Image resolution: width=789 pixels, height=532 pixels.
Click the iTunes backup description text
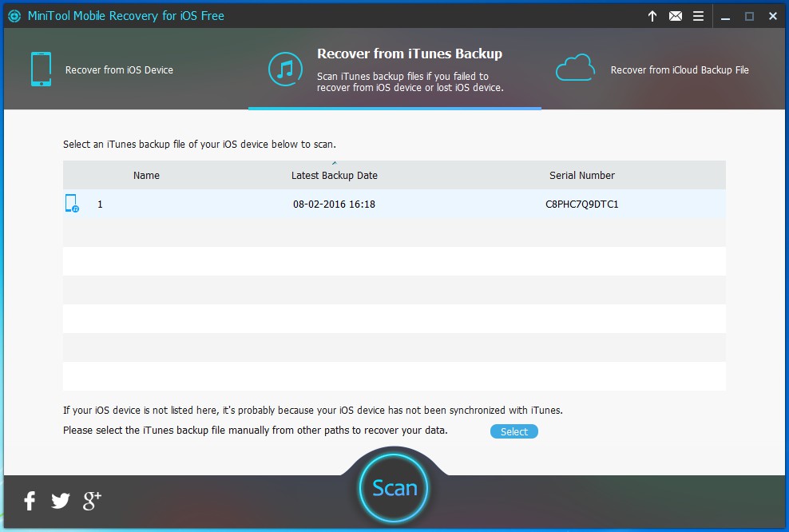point(410,81)
